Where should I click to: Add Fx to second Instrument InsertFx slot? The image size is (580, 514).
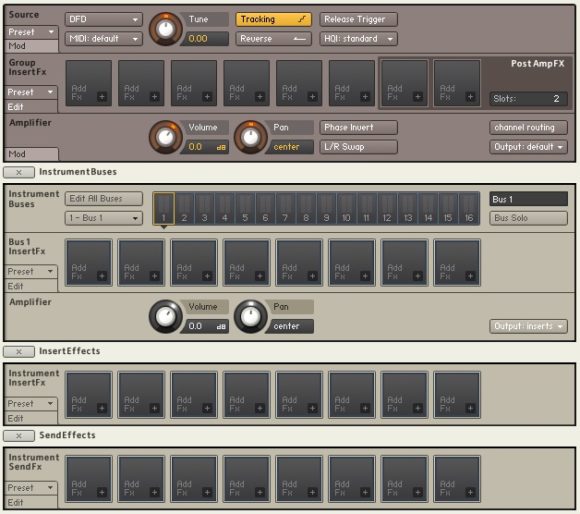pos(141,395)
